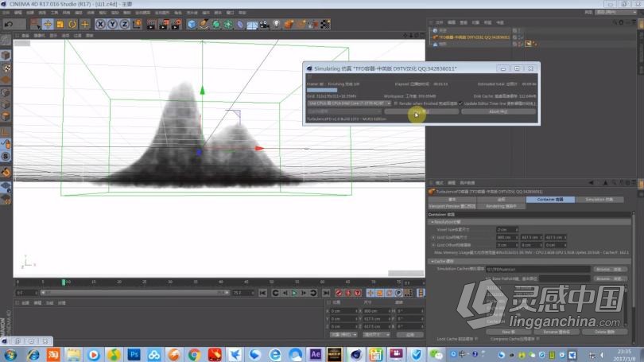This screenshot has height=362, width=644.
Task: Toggle the Lock Cache checkbox
Action: click(x=476, y=339)
